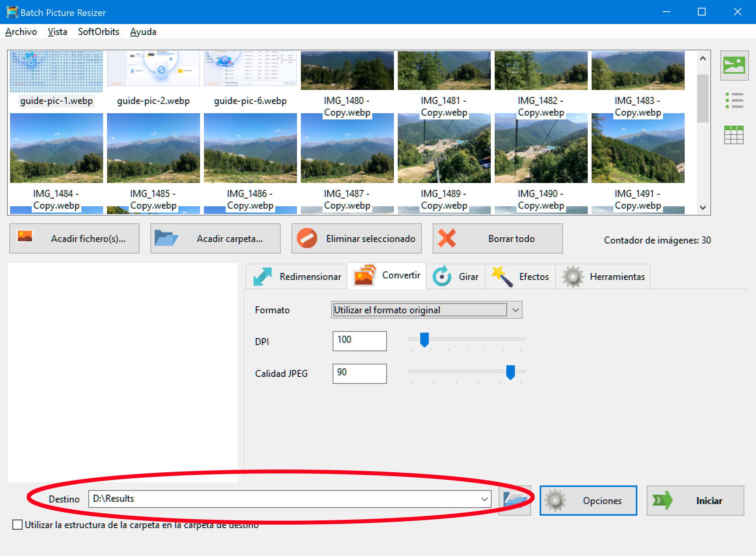Click Eliminar seleccionado button
This screenshot has height=556, width=756.
point(357,238)
